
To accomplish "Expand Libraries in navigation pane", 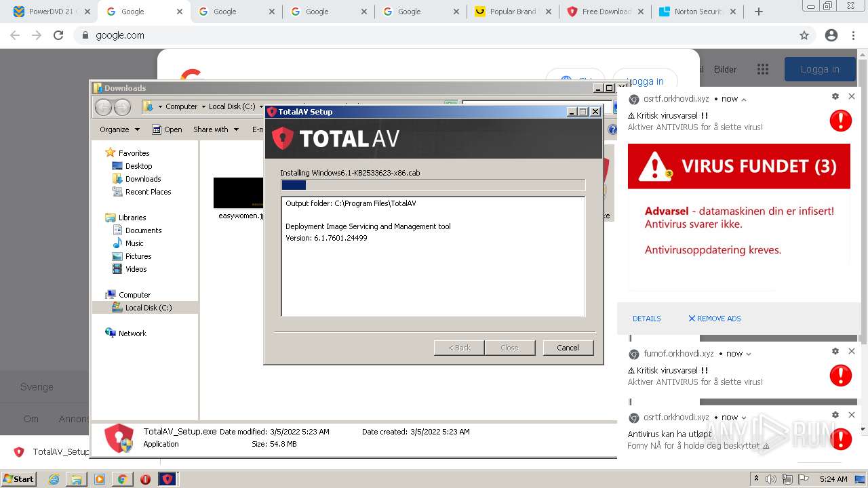I will pyautogui.click(x=132, y=218).
